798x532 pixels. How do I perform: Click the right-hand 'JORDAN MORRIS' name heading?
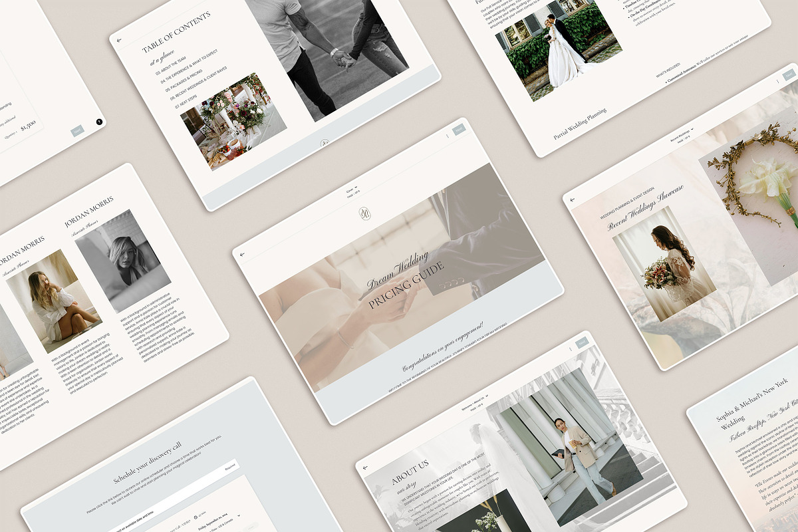[x=89, y=211]
